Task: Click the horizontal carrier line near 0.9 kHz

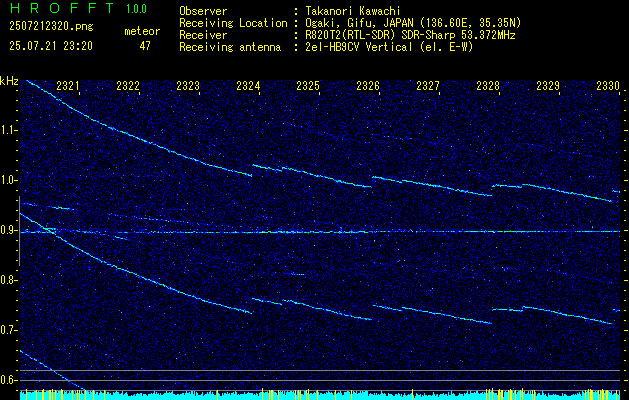Action: point(320,232)
